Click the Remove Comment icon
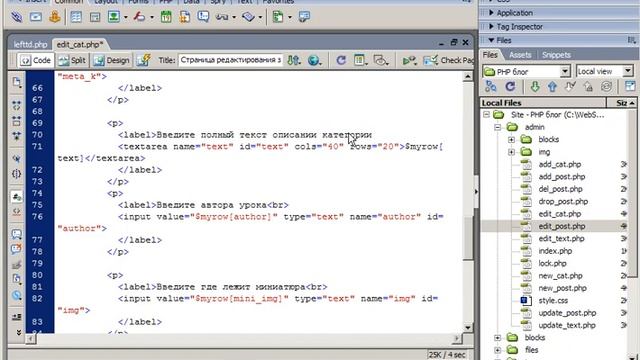 (x=16, y=249)
